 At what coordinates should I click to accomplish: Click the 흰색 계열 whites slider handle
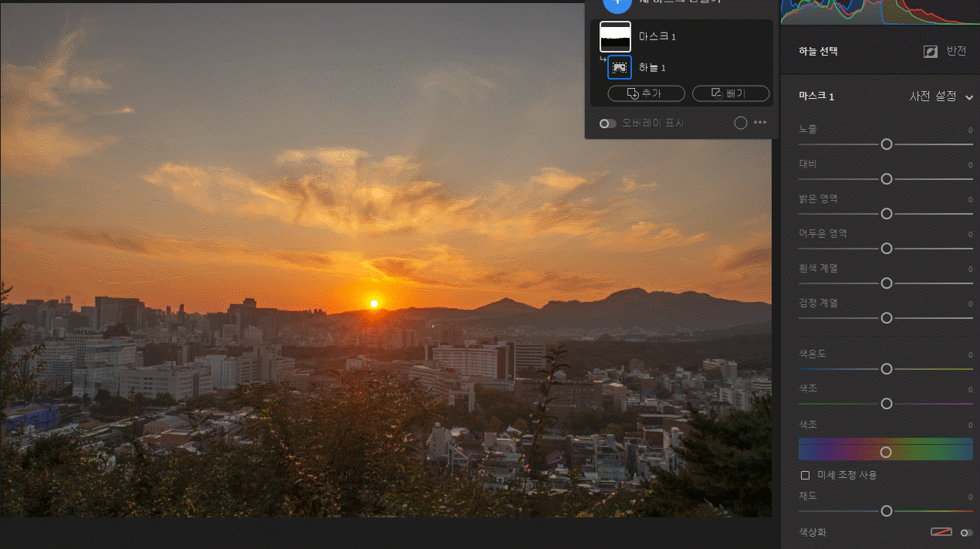click(x=887, y=283)
